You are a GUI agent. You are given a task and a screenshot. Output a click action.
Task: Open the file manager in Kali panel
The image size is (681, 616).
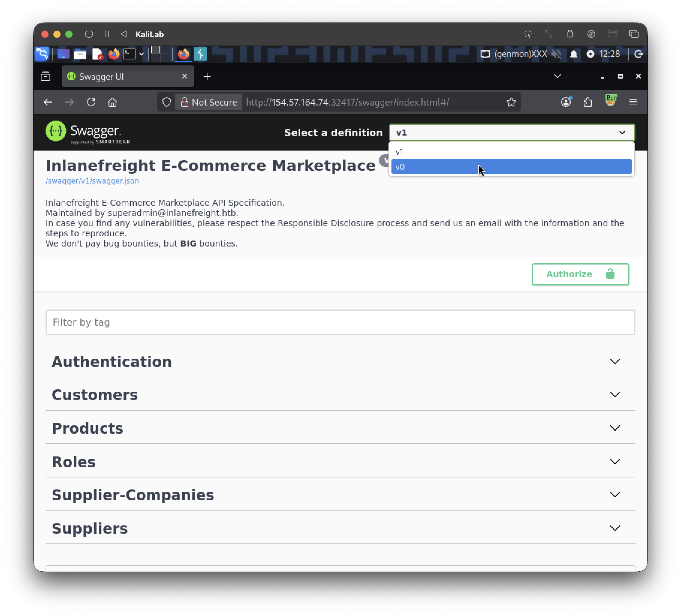(80, 54)
